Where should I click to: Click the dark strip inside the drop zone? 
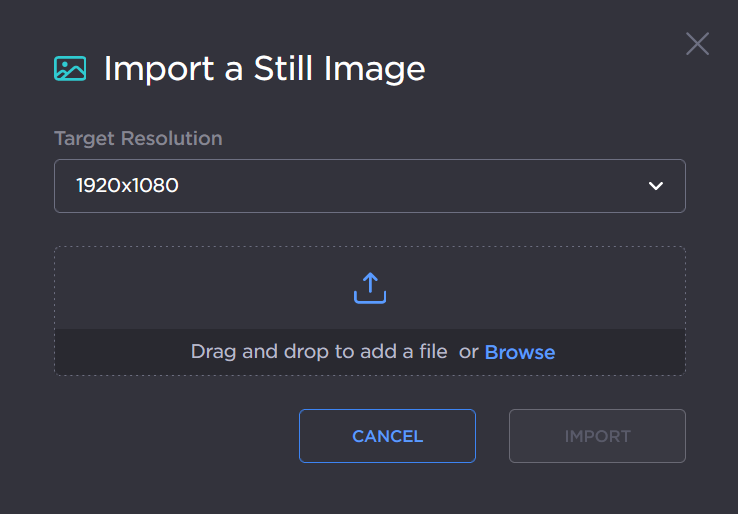pyautogui.click(x=120, y=352)
